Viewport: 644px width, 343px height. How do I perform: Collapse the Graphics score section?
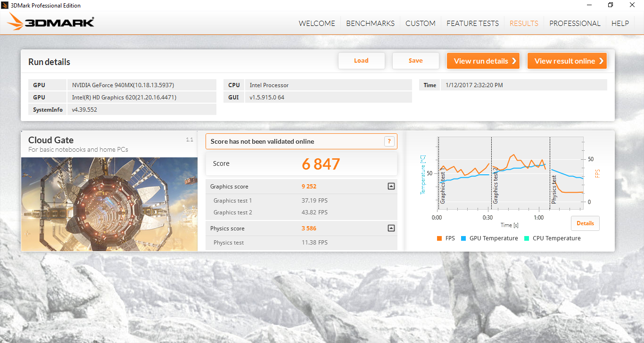[391, 186]
